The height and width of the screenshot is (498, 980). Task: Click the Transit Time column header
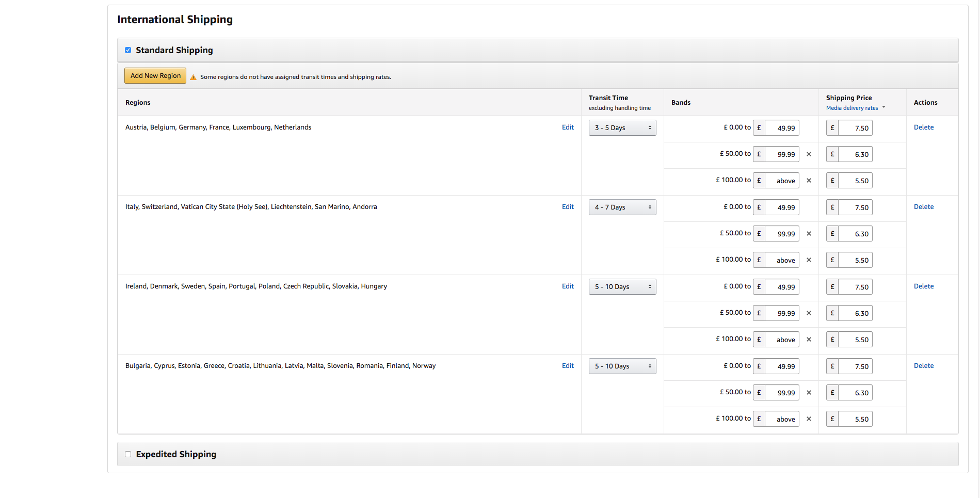(x=608, y=98)
